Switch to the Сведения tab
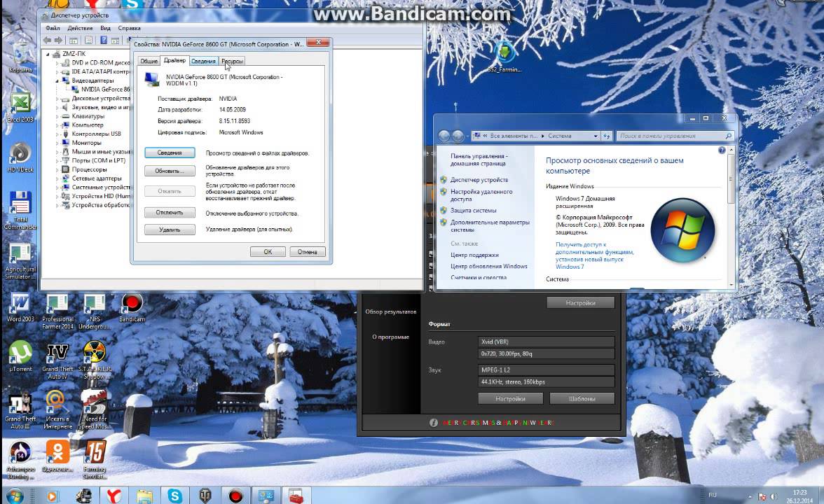The height and width of the screenshot is (504, 824). [203, 62]
